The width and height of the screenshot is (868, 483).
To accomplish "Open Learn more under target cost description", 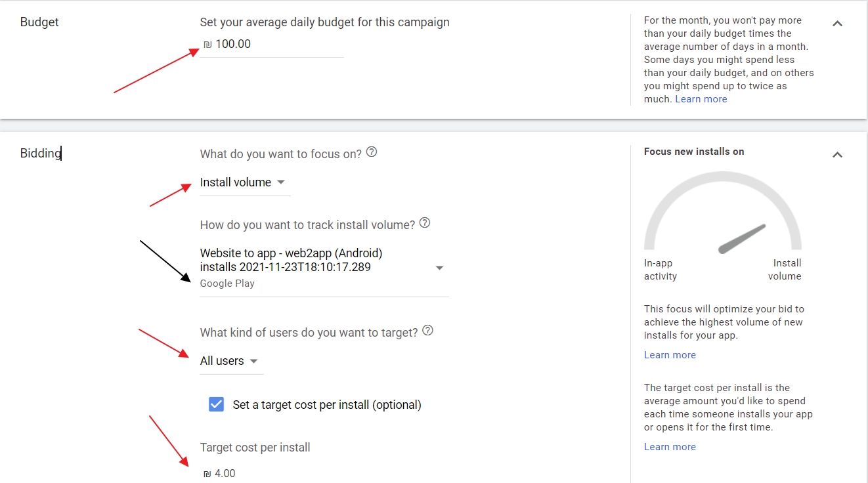I will pyautogui.click(x=670, y=447).
